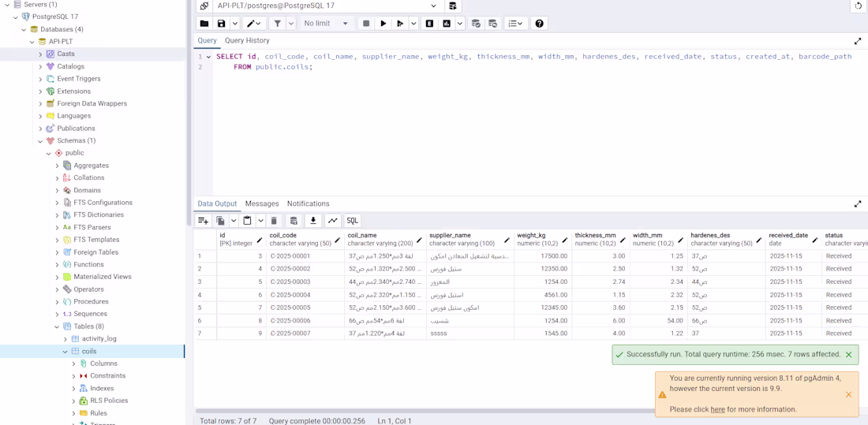This screenshot has height=425, width=868.
Task: Open the Data Output tab
Action: tap(217, 203)
